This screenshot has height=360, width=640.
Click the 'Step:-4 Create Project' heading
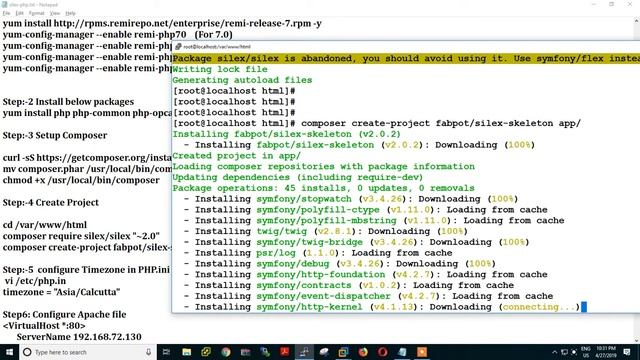pyautogui.click(x=51, y=202)
